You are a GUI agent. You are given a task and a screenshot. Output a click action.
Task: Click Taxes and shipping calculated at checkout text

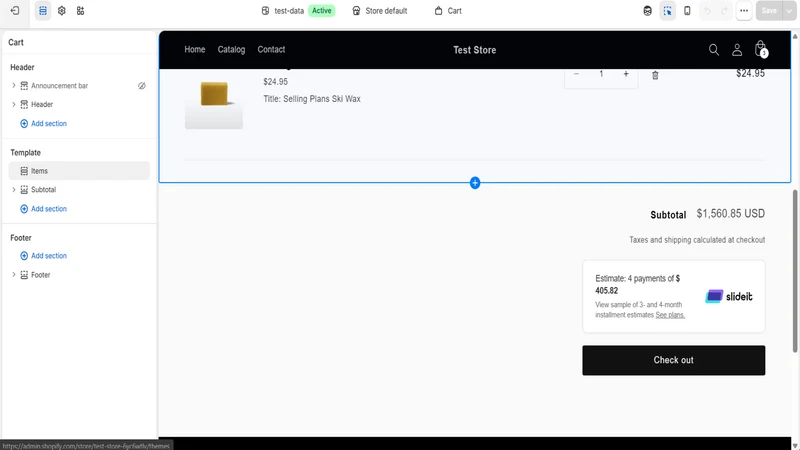point(697,240)
